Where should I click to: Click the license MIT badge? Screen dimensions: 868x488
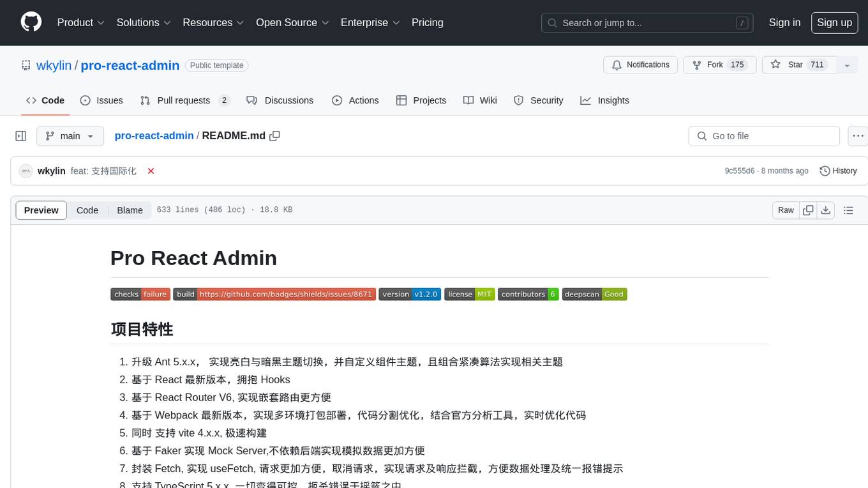(x=470, y=294)
